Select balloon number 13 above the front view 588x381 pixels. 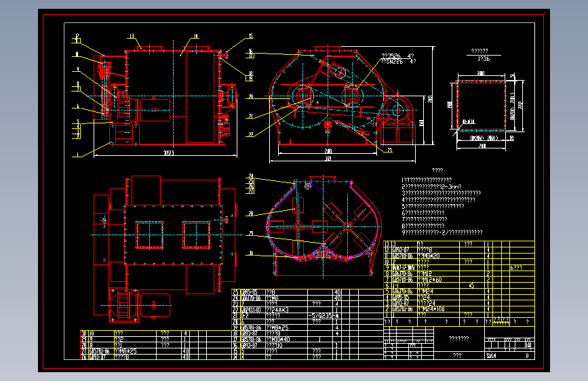(132, 36)
